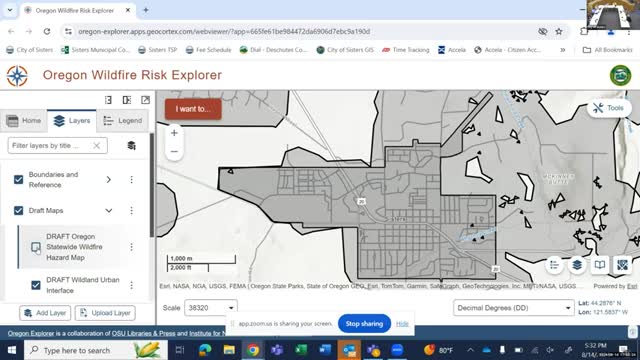Open layer list options icon beside filter box
Screen dimensions: 640x360
[x=131, y=146]
